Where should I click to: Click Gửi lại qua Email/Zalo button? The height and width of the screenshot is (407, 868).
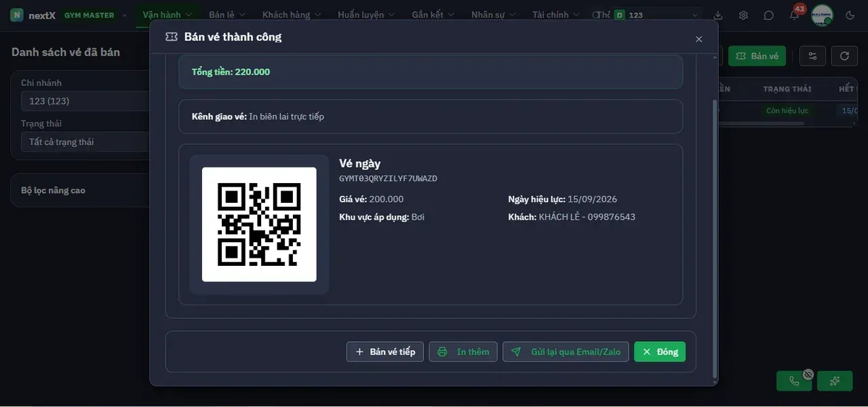point(566,351)
